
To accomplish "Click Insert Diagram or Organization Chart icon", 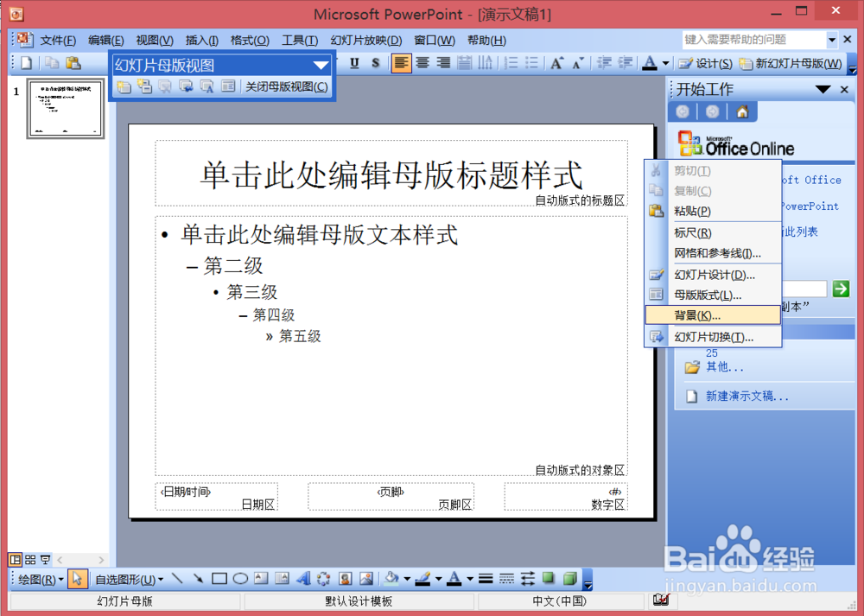I will pos(323,579).
